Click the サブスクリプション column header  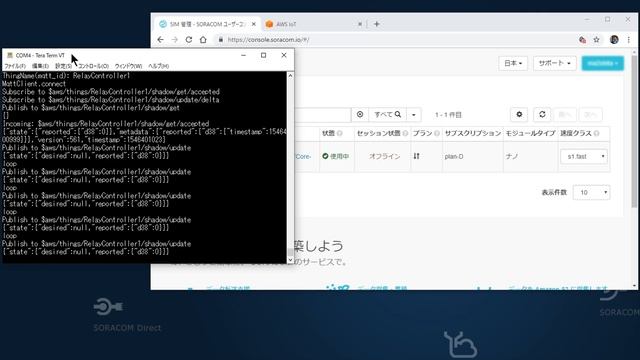pos(473,133)
